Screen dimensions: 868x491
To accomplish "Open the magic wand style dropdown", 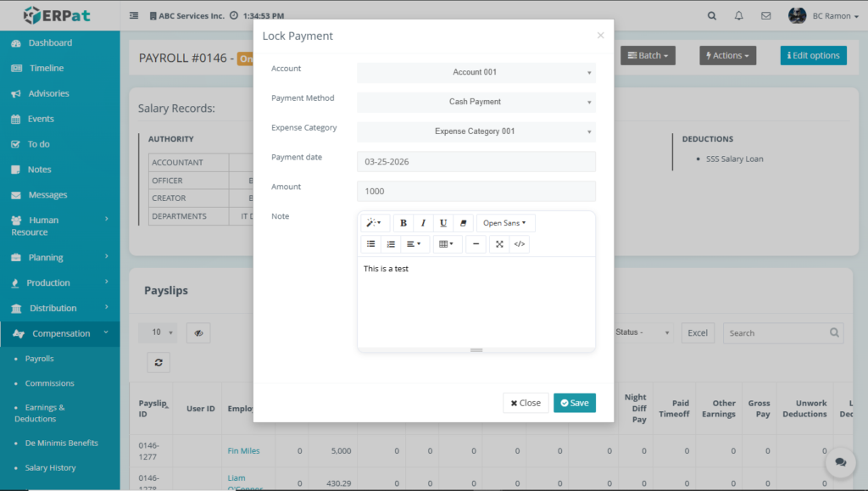I will [x=374, y=223].
